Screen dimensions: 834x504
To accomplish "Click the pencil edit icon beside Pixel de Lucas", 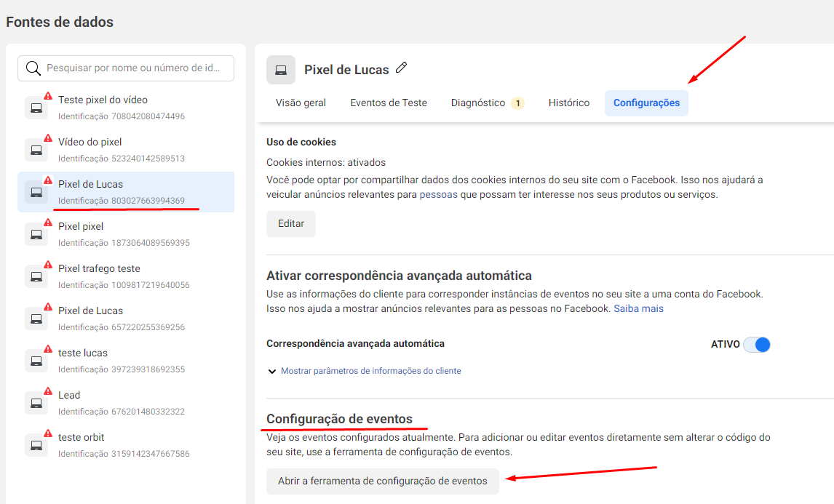I will pyautogui.click(x=401, y=68).
